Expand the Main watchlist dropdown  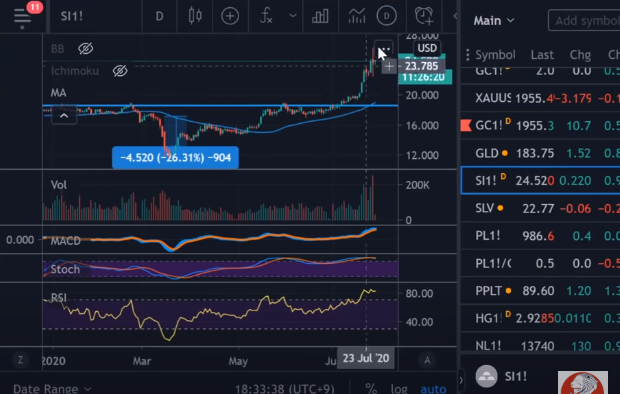coord(494,20)
